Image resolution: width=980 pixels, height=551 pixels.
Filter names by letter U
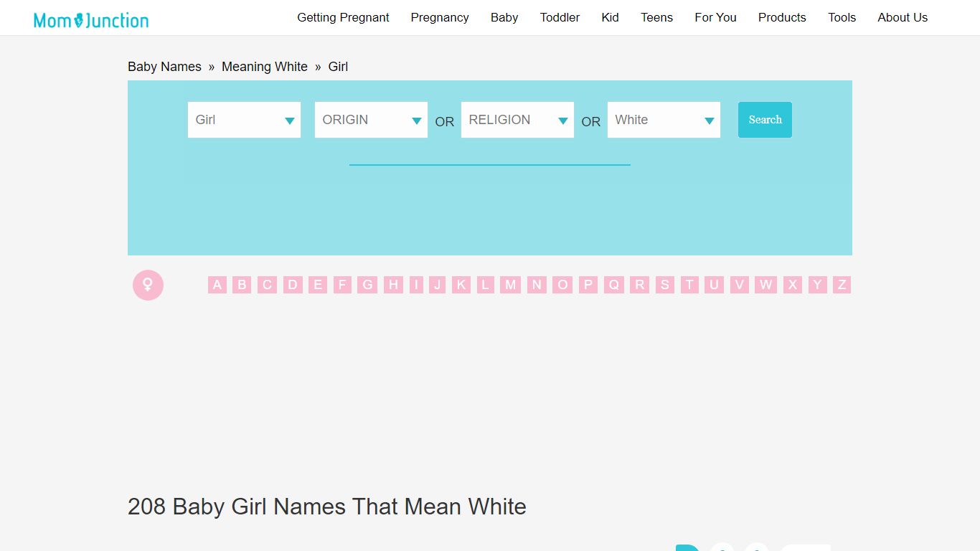click(x=715, y=285)
